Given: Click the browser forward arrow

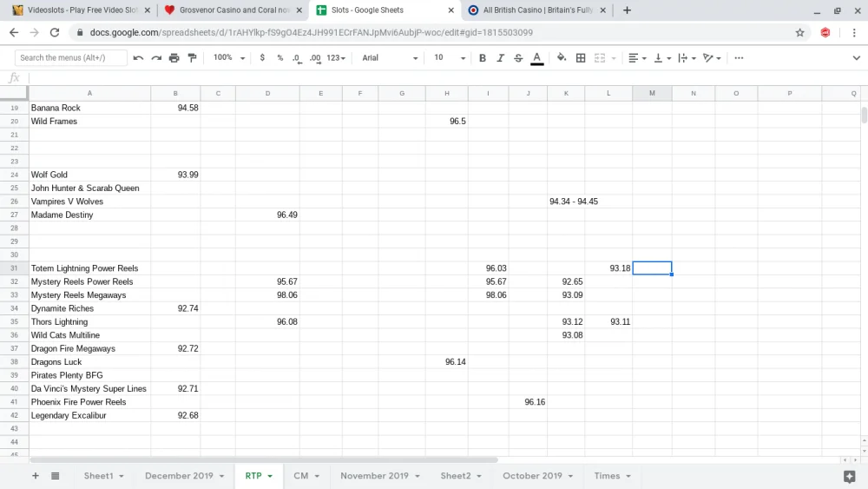Looking at the screenshot, I should click(35, 33).
